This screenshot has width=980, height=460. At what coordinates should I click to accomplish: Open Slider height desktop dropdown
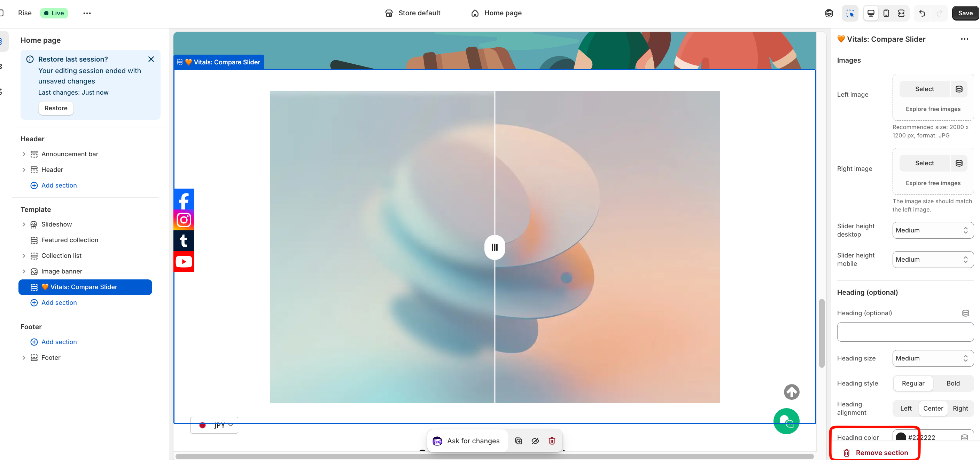[x=932, y=230]
